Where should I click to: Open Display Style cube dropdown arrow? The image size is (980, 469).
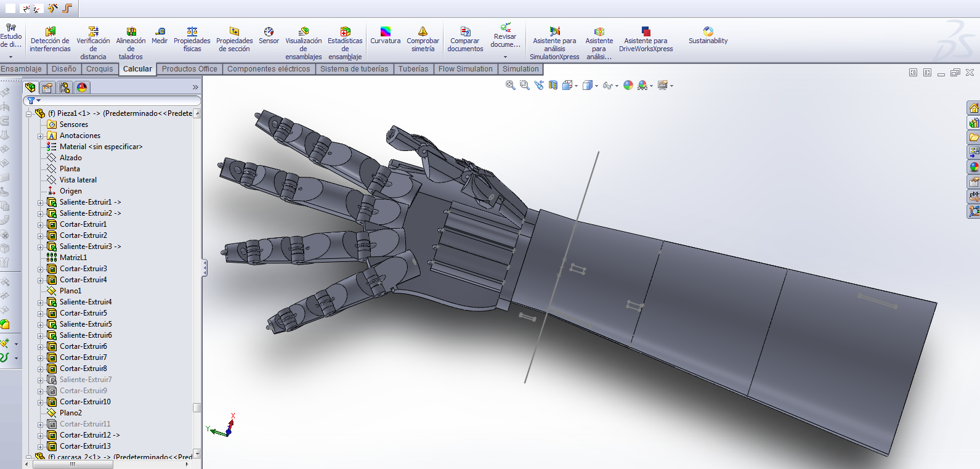[x=596, y=86]
